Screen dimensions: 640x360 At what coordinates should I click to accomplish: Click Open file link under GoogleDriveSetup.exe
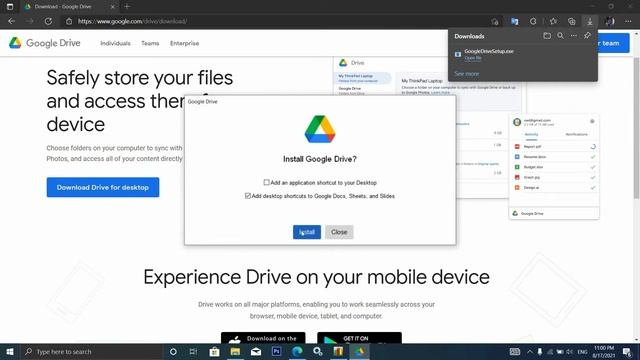pos(473,58)
